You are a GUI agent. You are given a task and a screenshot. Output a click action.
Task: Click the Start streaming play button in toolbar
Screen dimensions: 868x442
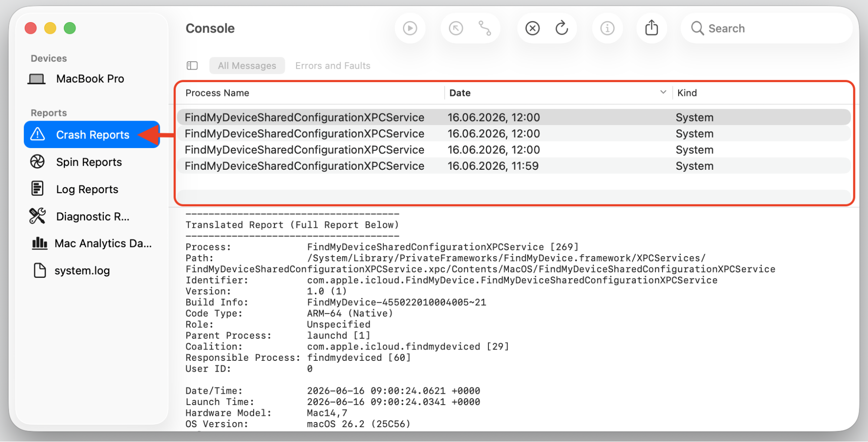tap(410, 28)
